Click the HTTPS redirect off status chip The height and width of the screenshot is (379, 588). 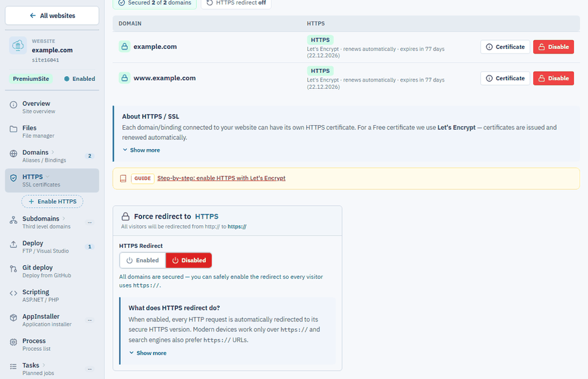[x=237, y=3]
